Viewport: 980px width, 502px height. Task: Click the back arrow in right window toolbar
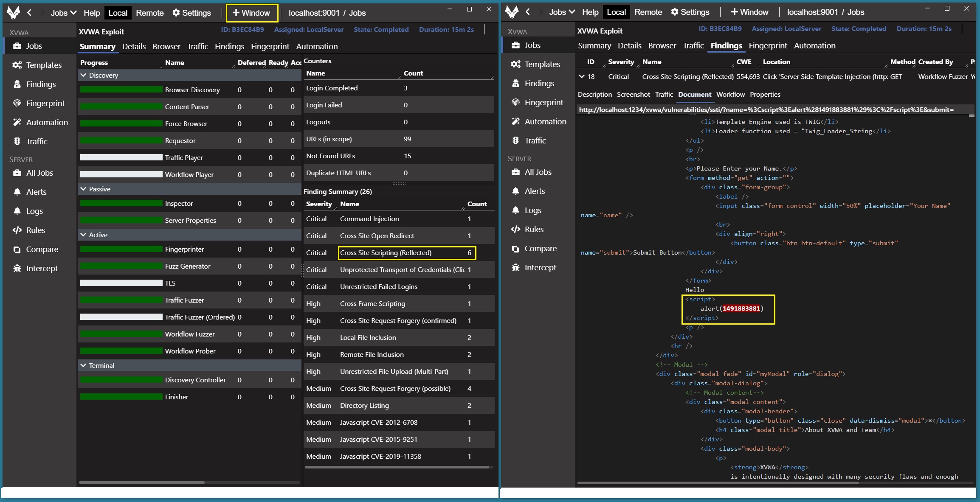(527, 12)
